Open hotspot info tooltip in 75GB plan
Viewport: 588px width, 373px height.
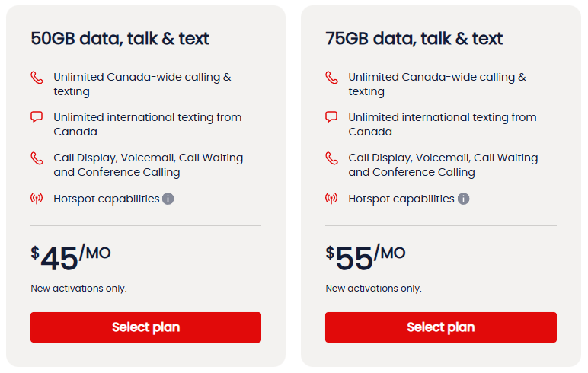463,199
